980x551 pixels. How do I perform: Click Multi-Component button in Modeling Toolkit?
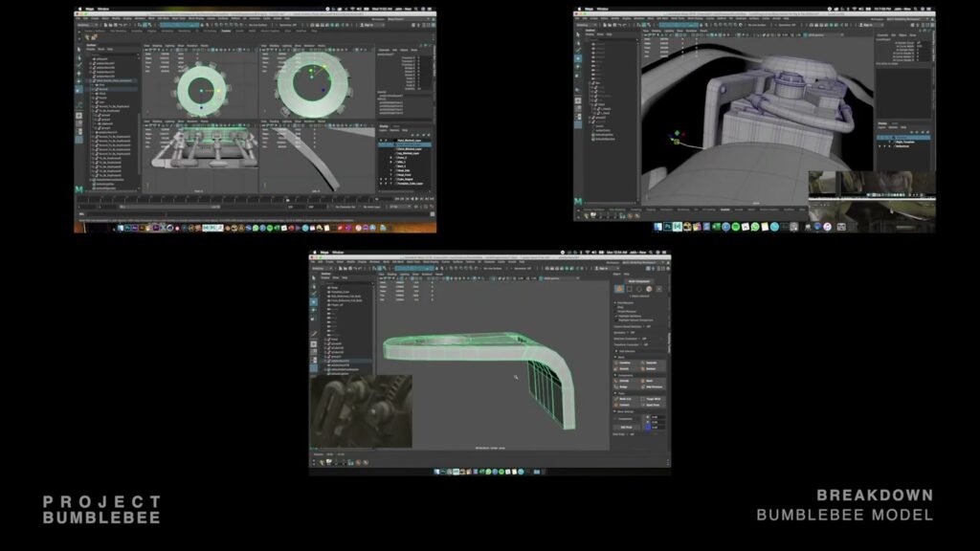pyautogui.click(x=639, y=281)
